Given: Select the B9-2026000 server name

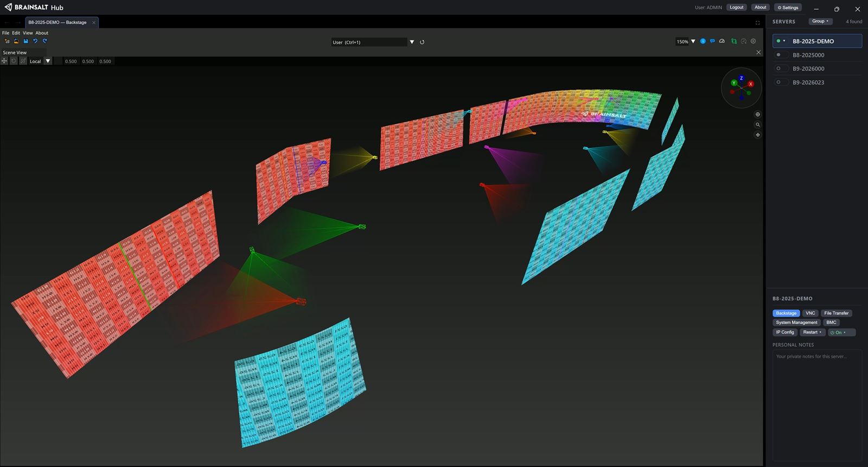Looking at the screenshot, I should pos(808,68).
